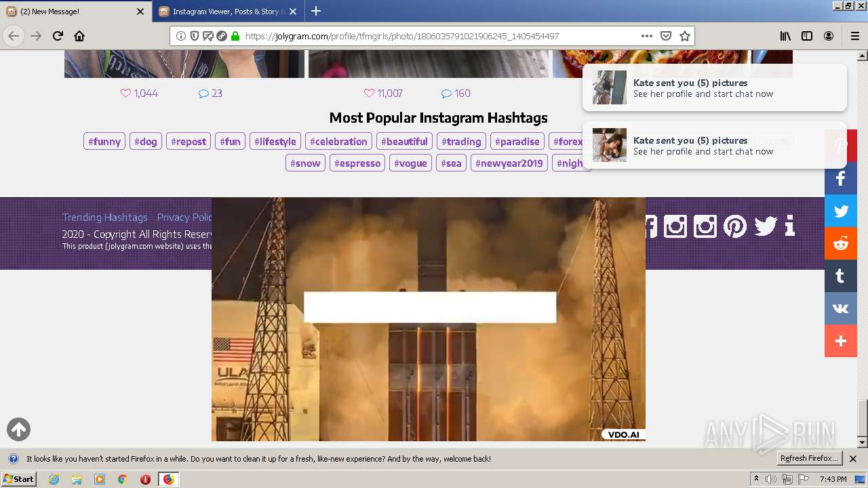
Task: Open Twitter bird icon in the footer
Action: pyautogui.click(x=766, y=226)
